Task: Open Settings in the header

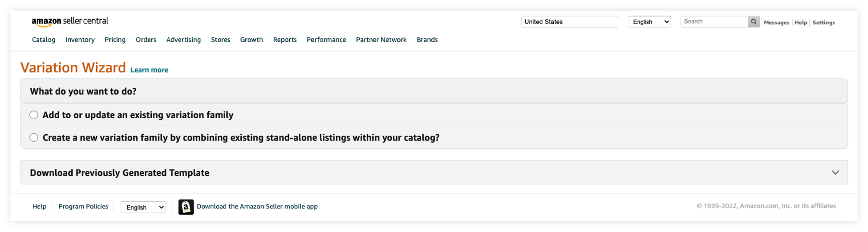Action: pyautogui.click(x=823, y=23)
